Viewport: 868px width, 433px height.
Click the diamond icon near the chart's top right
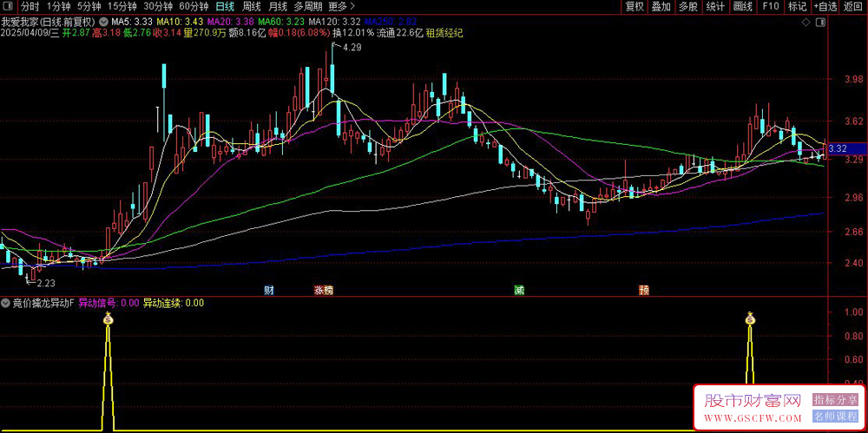coord(806,23)
